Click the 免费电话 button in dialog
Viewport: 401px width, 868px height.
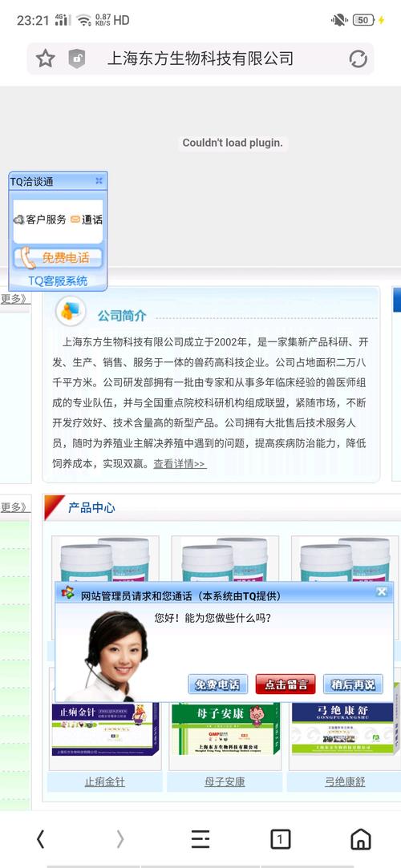[x=217, y=684]
